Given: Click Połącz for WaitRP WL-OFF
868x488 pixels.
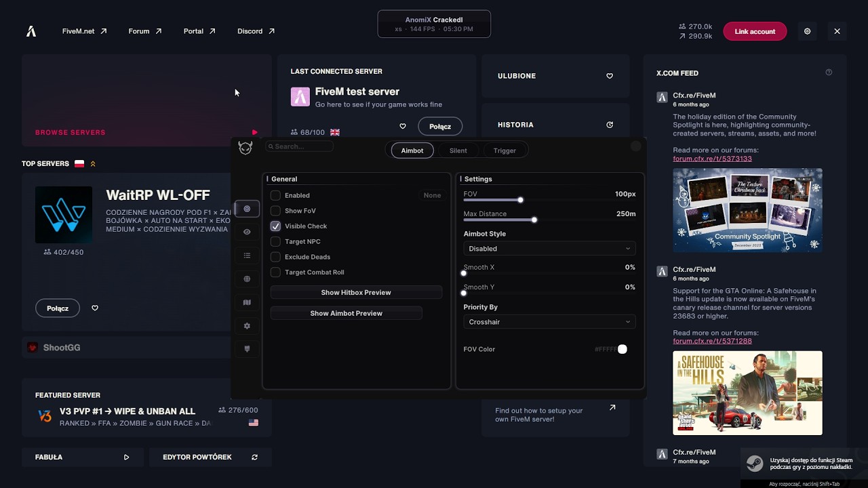Looking at the screenshot, I should point(58,308).
